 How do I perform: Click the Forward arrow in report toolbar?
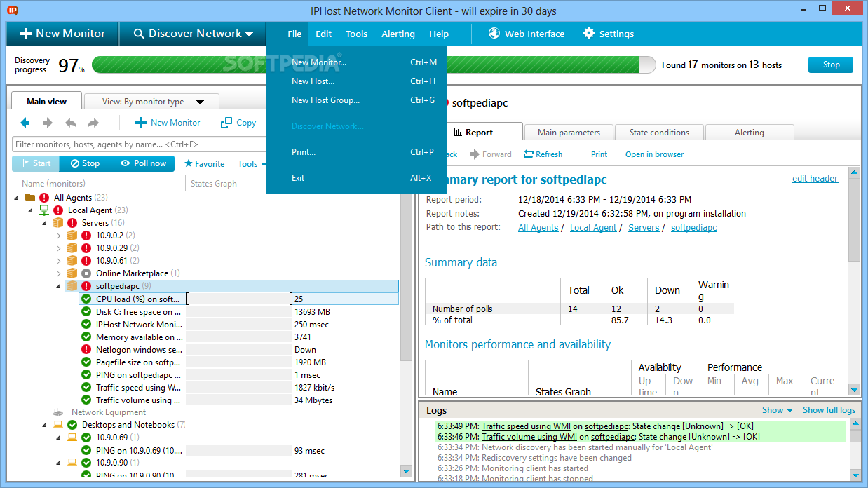(475, 154)
